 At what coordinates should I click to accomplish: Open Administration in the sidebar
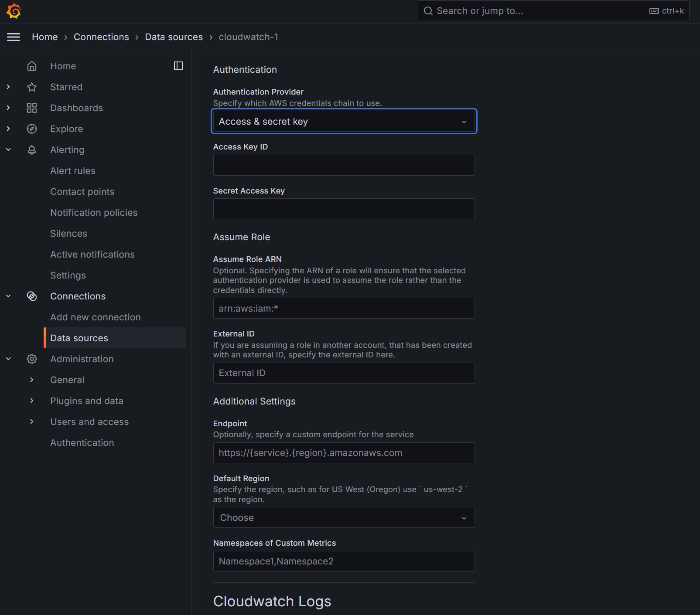coord(82,359)
